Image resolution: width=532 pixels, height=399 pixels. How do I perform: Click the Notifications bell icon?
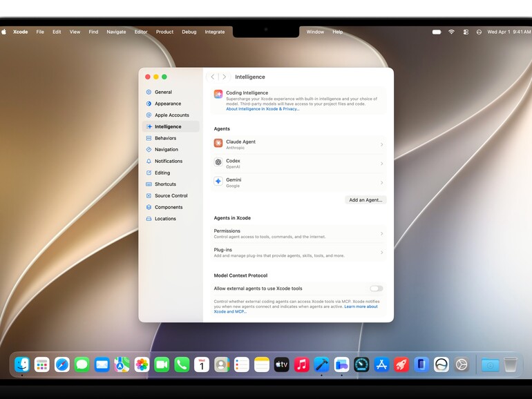[149, 161]
